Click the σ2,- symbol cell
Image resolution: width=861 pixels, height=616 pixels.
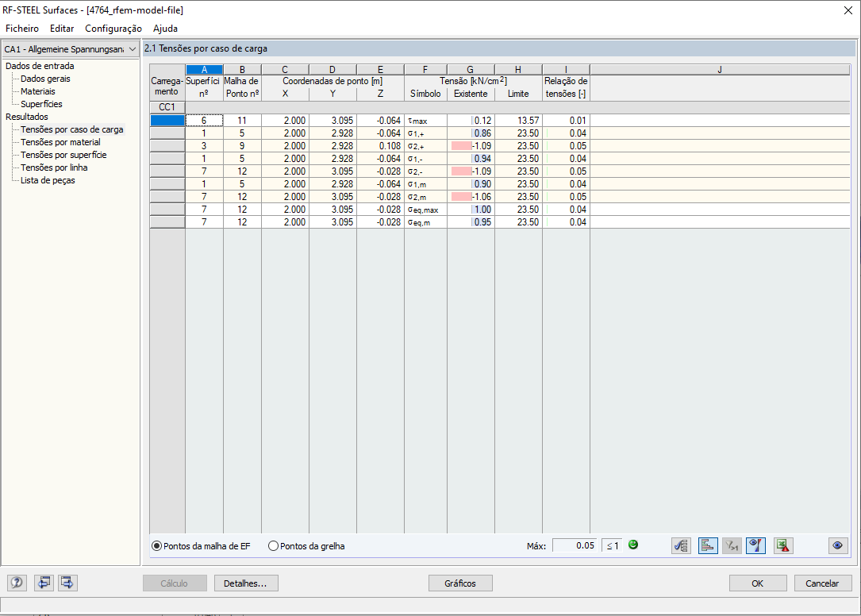[425, 171]
